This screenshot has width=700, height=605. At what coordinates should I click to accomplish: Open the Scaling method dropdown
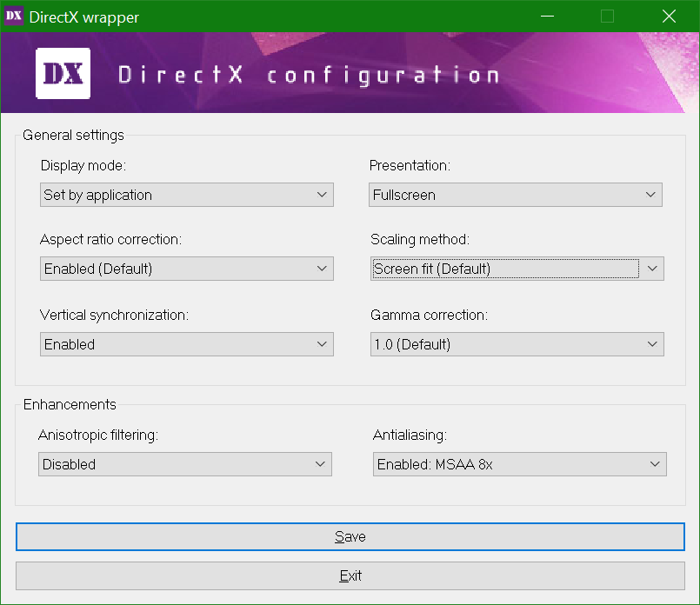click(517, 269)
